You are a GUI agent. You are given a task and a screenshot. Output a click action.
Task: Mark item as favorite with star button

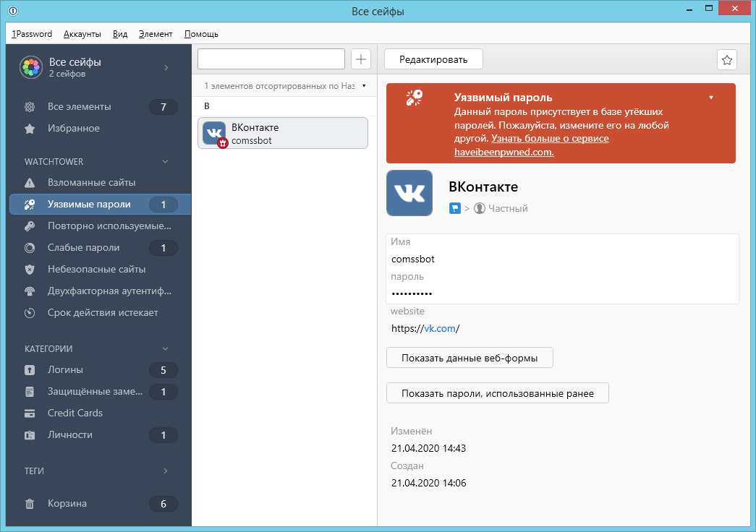click(727, 60)
